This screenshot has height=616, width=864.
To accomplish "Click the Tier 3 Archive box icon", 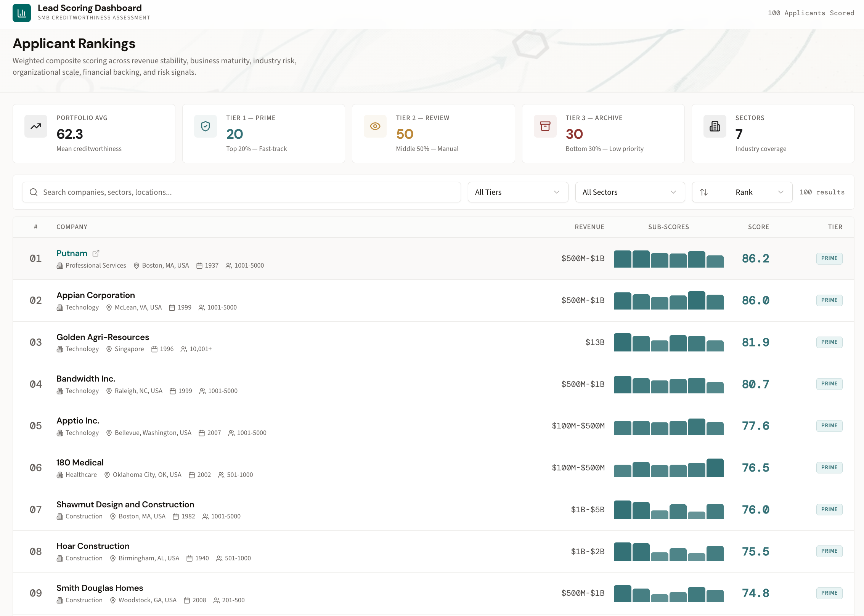I will pos(545,126).
